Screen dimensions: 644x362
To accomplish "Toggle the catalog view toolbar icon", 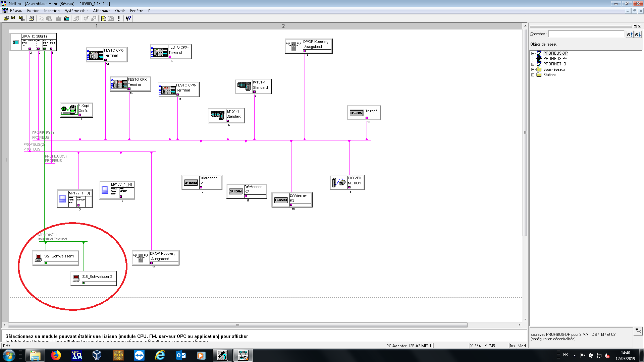I will [104, 18].
